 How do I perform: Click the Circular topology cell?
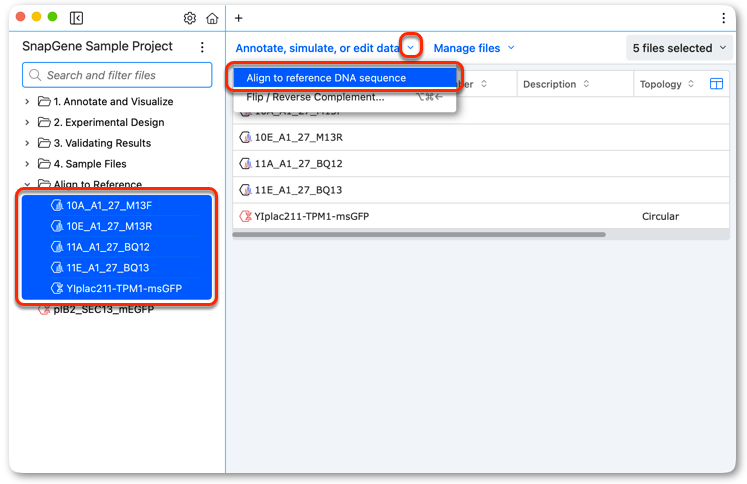[660, 216]
